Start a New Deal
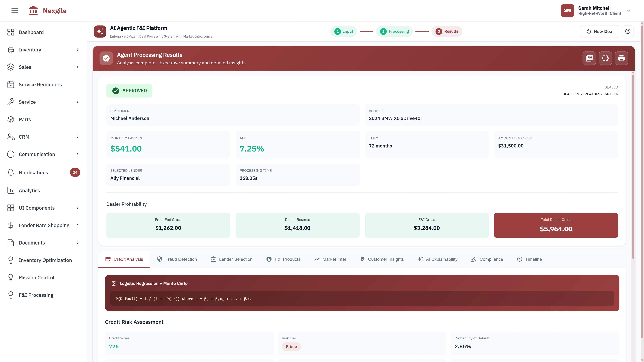This screenshot has width=644, height=362. pyautogui.click(x=600, y=31)
